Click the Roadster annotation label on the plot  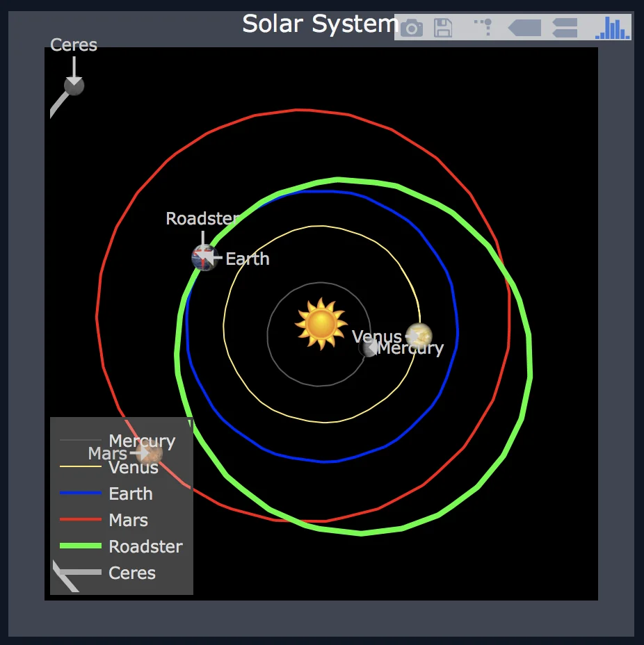click(202, 218)
